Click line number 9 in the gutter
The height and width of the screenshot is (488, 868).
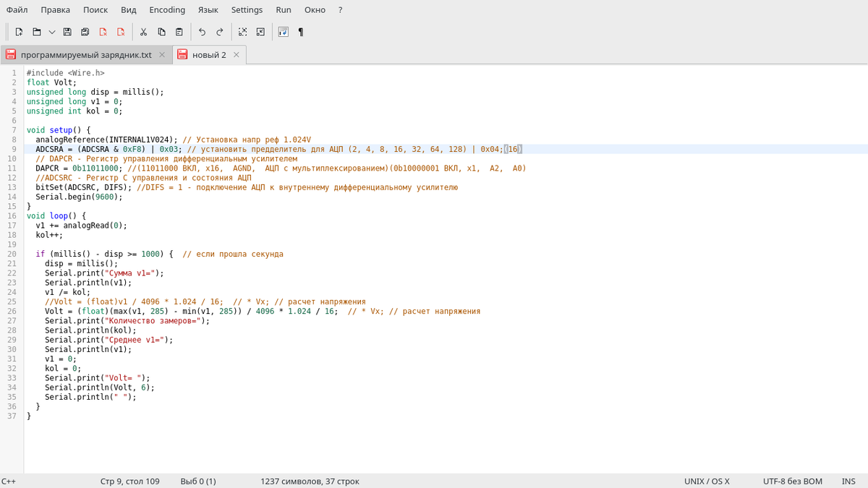(x=14, y=149)
